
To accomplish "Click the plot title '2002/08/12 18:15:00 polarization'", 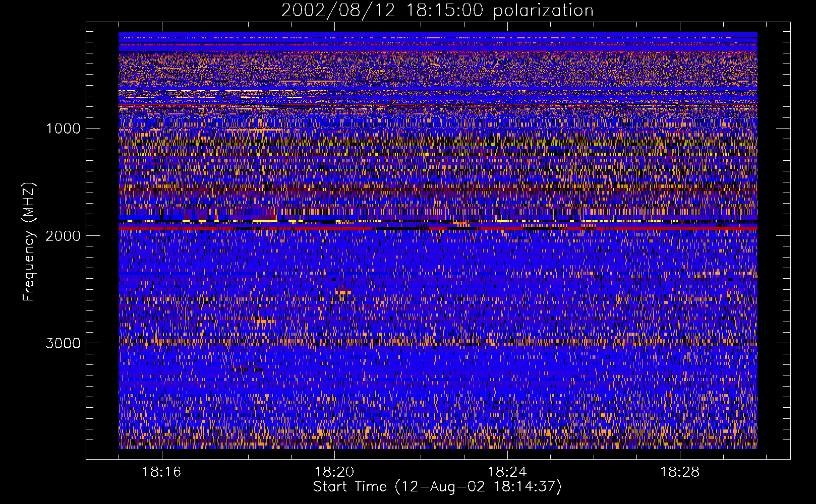I will pos(437,10).
